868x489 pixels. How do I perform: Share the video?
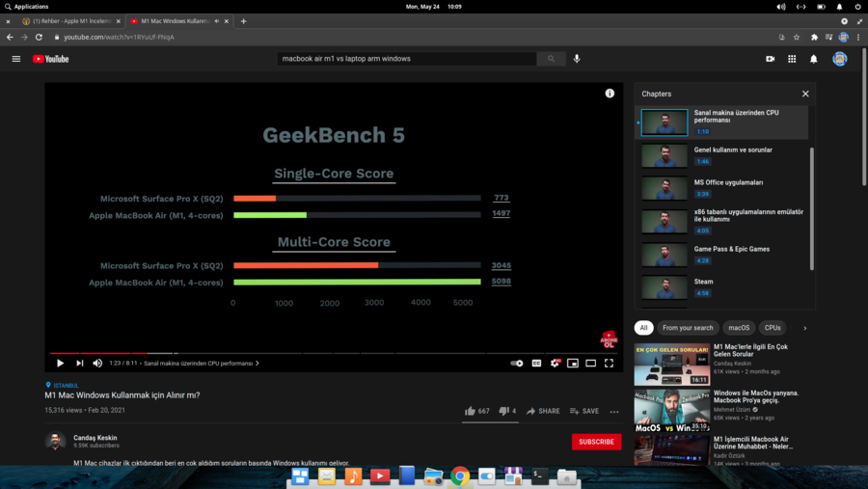point(543,411)
